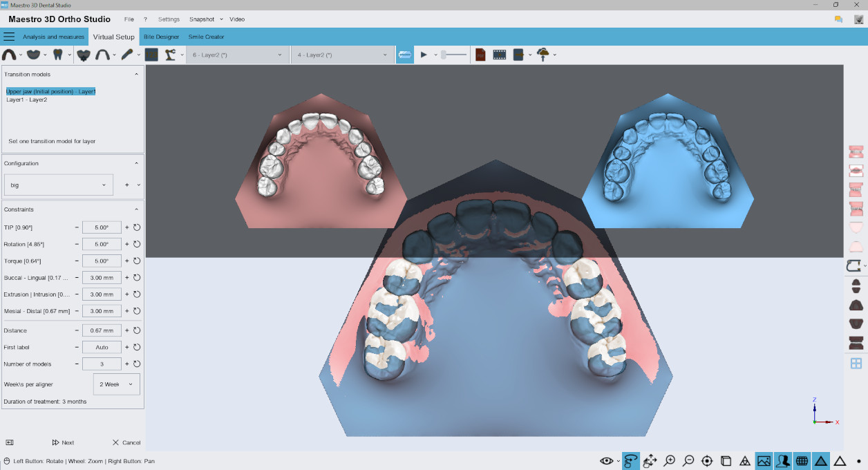Toggle model visibility with the eye icon

tap(606, 460)
